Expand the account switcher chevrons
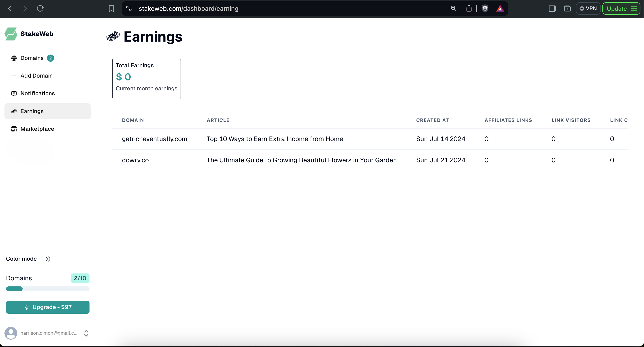The image size is (644, 347). (86, 333)
